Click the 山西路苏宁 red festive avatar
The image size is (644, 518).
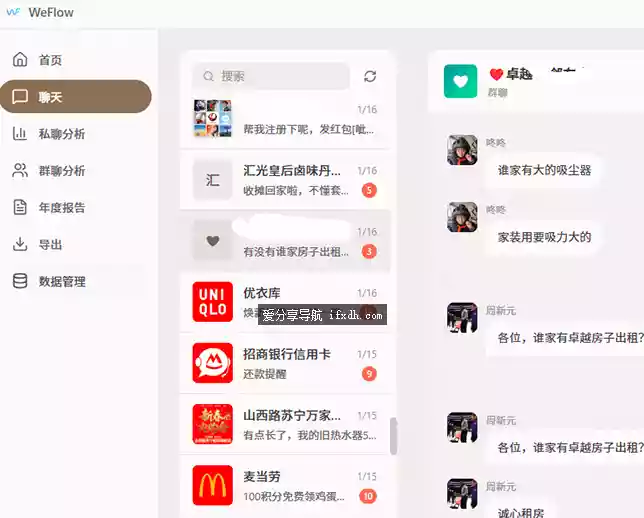[212, 424]
